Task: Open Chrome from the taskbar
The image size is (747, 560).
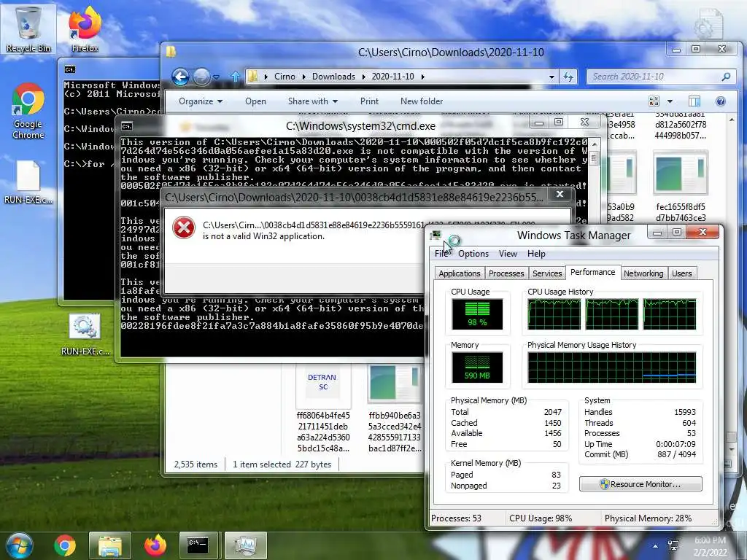Action: (x=65, y=545)
